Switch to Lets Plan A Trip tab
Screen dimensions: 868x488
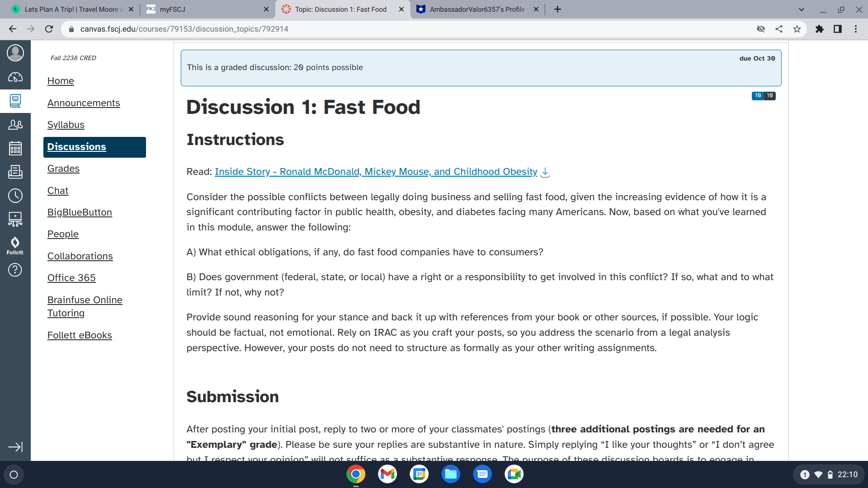[72, 9]
